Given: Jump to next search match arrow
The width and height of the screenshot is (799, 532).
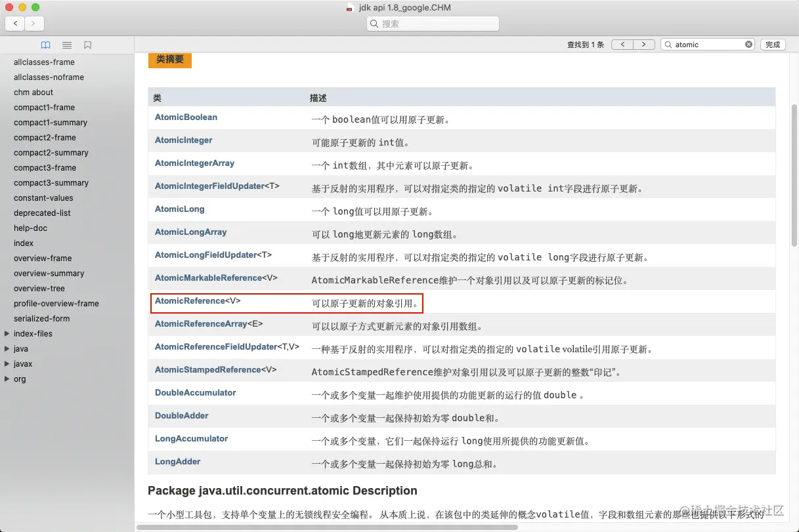Looking at the screenshot, I should coord(644,44).
